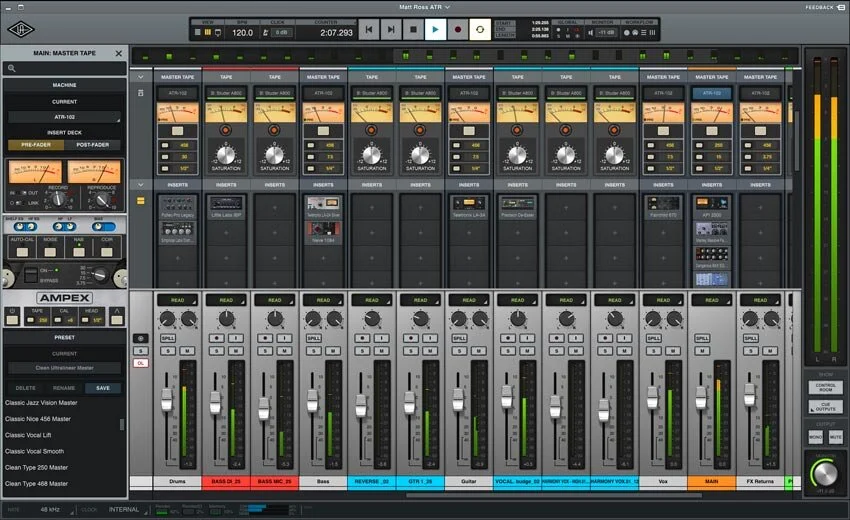The height and width of the screenshot is (520, 850).
Task: Record-arm the BASS DI channel
Action: (217, 338)
